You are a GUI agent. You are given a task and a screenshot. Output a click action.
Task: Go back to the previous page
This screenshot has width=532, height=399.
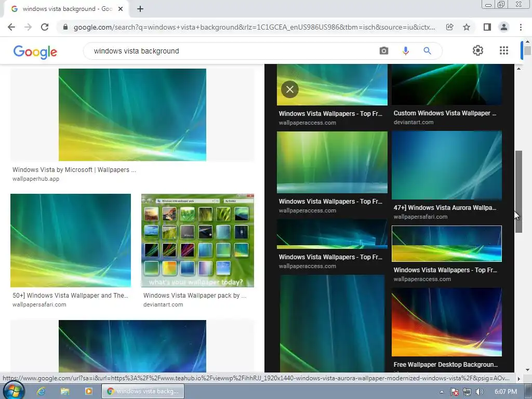[x=11, y=27]
